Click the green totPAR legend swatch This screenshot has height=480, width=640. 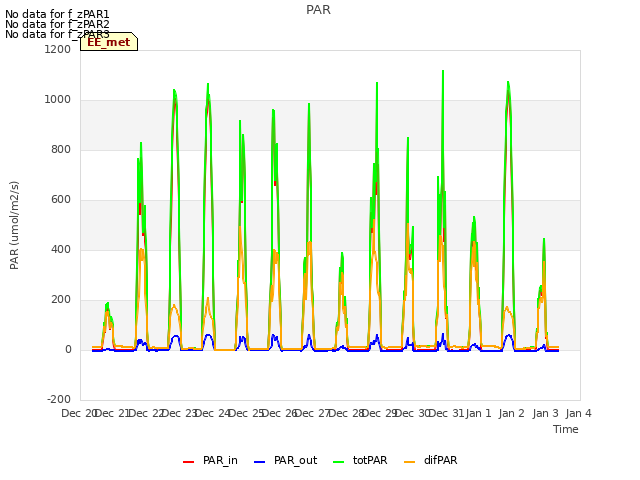339,462
